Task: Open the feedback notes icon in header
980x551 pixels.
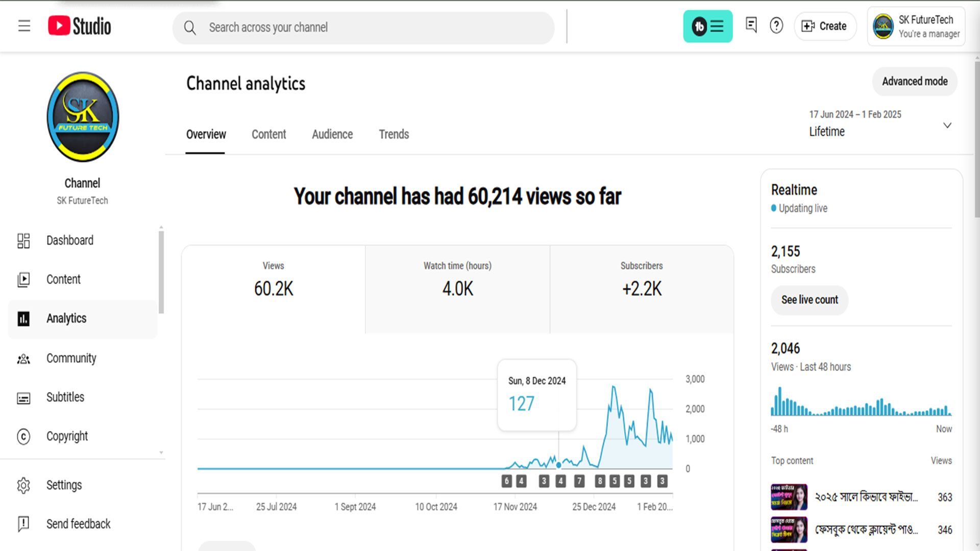Action: (751, 25)
